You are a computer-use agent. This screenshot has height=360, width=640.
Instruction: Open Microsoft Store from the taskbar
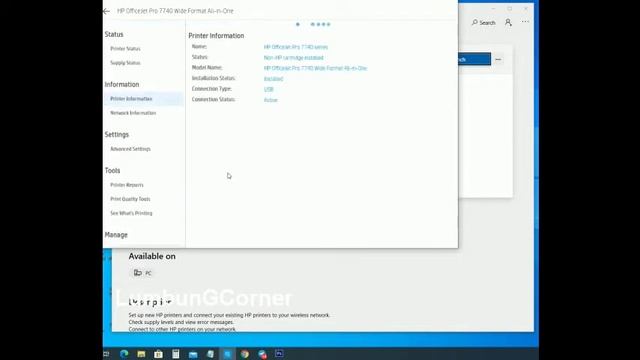click(158, 354)
